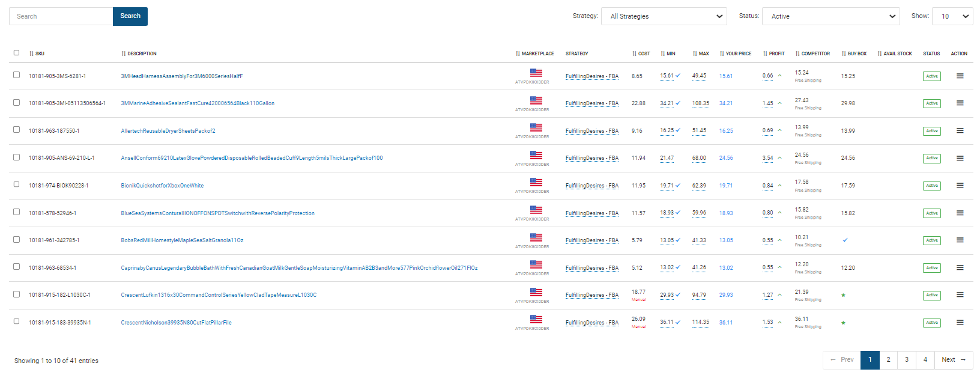The image size is (980, 378).
Task: Open action menu for 3MMarineAdhesiveSealant row
Action: (x=960, y=103)
